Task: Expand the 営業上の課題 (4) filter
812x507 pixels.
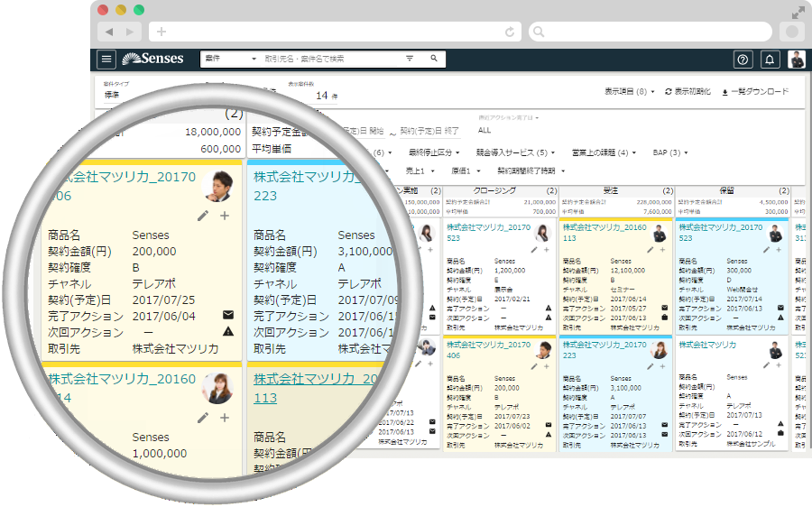Action: click(x=604, y=152)
